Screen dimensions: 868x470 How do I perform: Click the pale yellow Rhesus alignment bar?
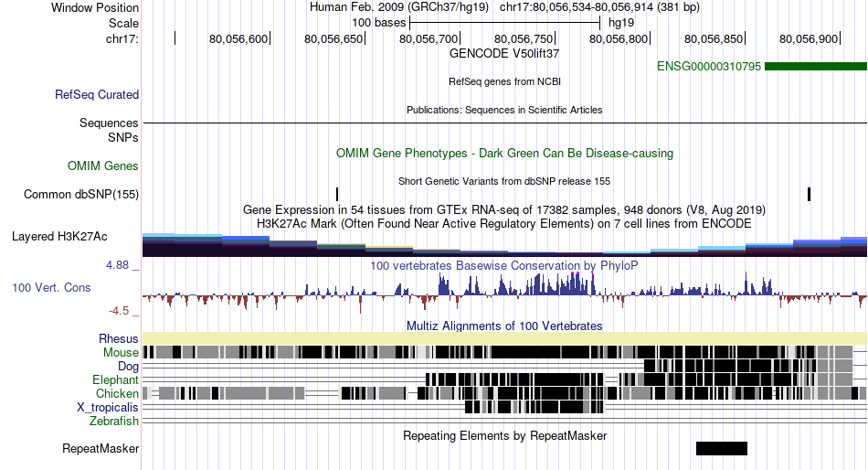[x=504, y=338]
